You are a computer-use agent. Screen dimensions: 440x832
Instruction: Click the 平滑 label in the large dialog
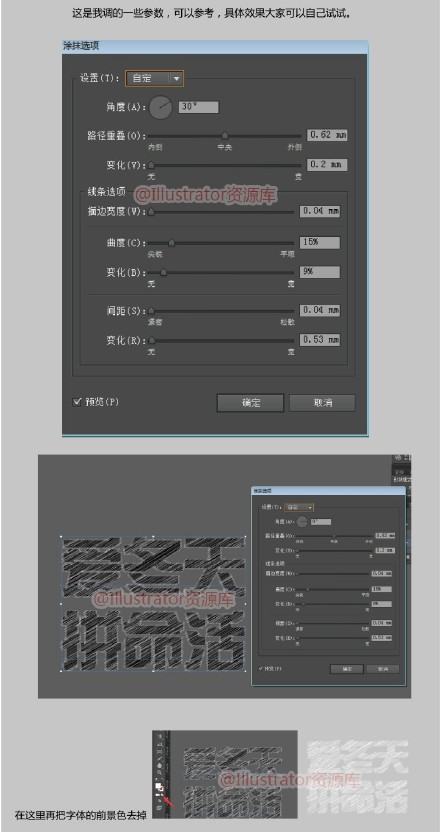click(x=287, y=255)
